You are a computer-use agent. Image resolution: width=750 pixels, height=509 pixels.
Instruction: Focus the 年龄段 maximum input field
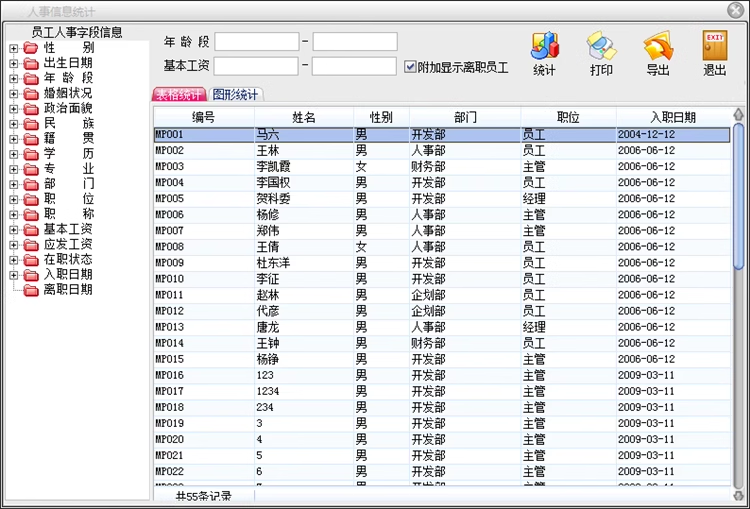(x=355, y=42)
